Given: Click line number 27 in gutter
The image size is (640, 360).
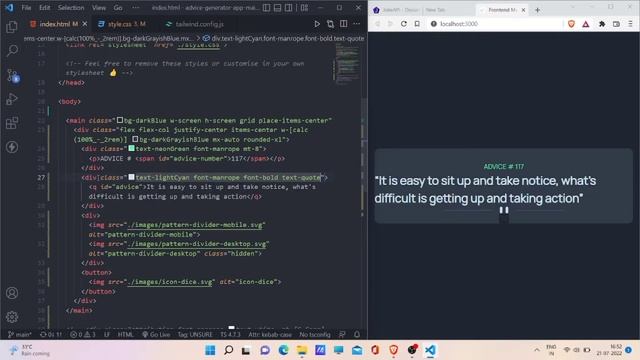Looking at the screenshot, I should point(41,178).
